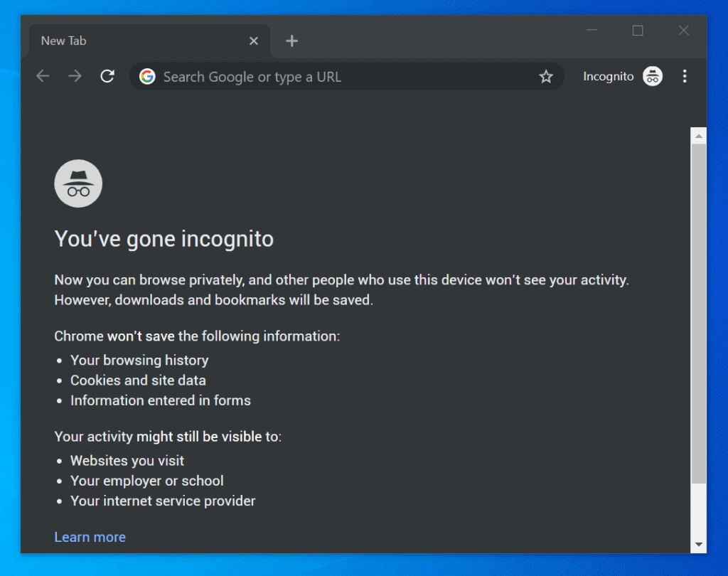Open the Learn more link
728x576 pixels.
[90, 537]
